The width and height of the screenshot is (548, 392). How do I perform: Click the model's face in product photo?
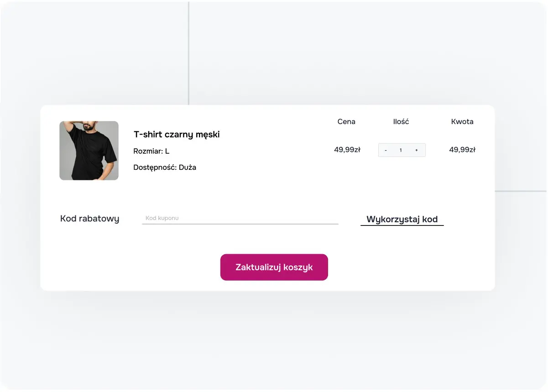93,127
